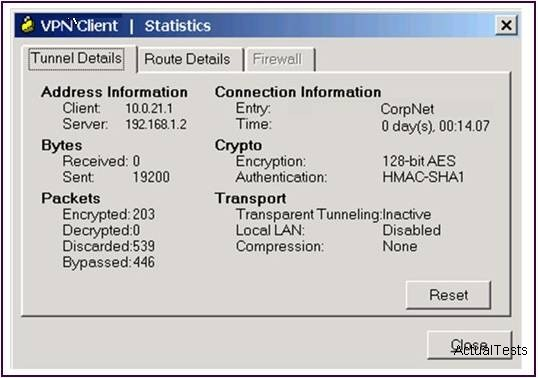Click the Received bytes label
The height and width of the screenshot is (378, 538).
(95, 161)
